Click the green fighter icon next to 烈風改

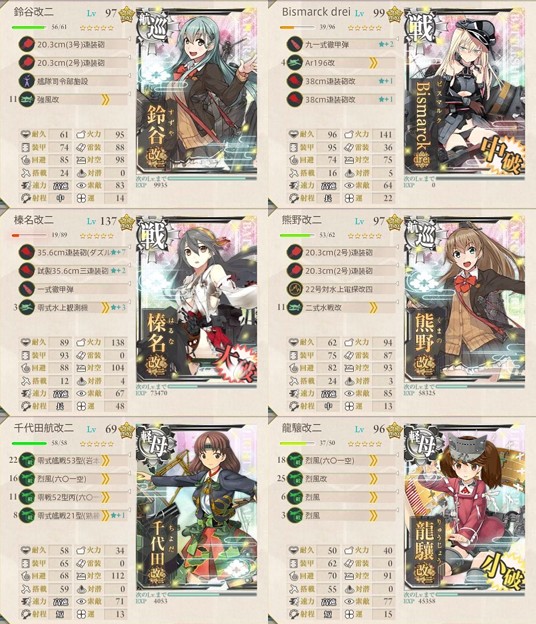point(294,479)
